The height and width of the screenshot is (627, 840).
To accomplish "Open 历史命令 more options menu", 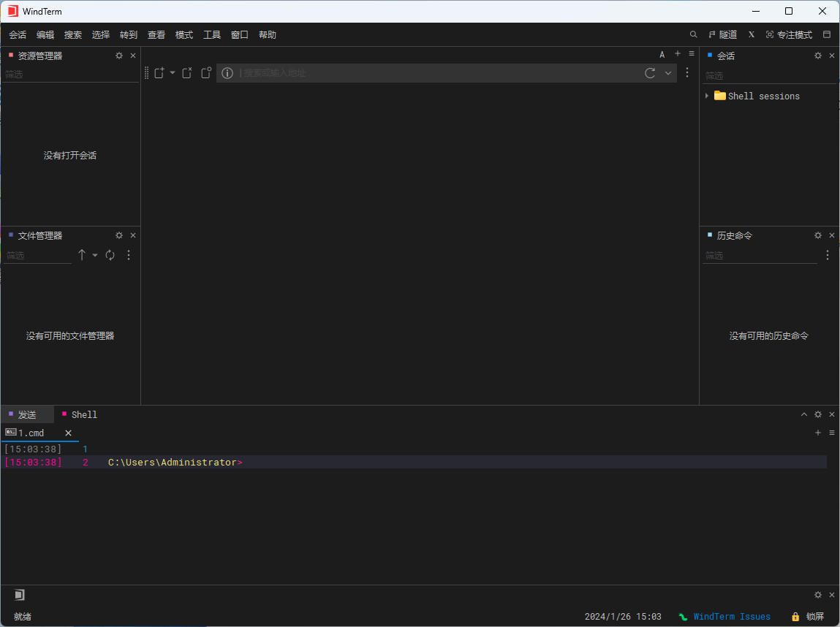I will 828,256.
